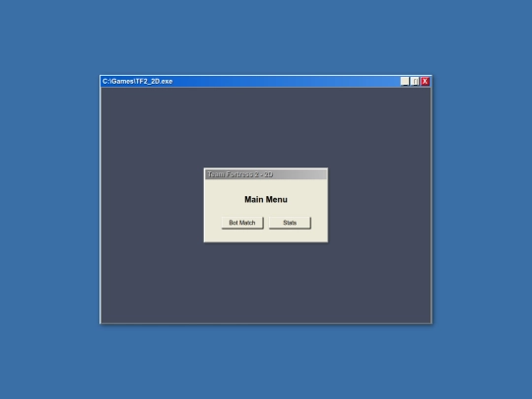The height and width of the screenshot is (399, 532).
Task: Start a Bot Match game
Action: coord(242,223)
